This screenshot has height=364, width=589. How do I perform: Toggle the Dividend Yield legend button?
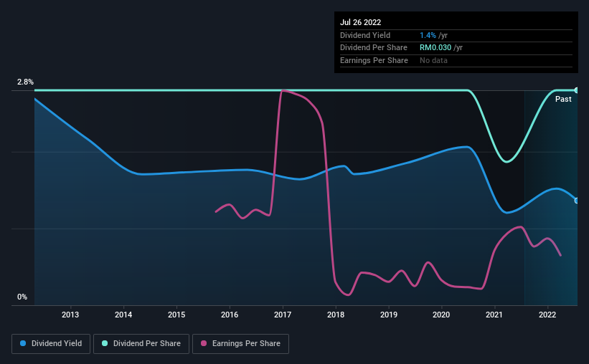click(51, 344)
